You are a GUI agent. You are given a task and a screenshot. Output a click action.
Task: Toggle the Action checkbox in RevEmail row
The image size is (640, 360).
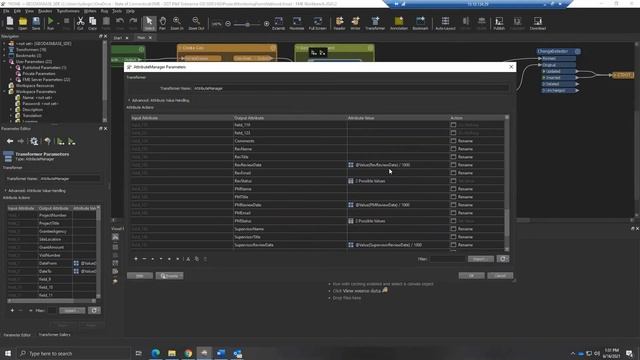point(453,173)
